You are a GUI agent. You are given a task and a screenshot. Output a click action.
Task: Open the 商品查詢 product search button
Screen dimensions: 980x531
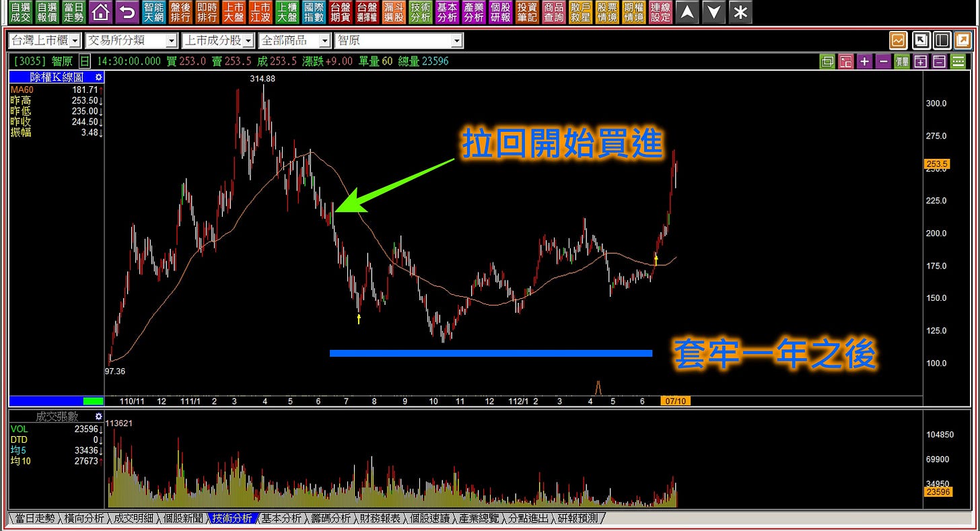pos(553,12)
